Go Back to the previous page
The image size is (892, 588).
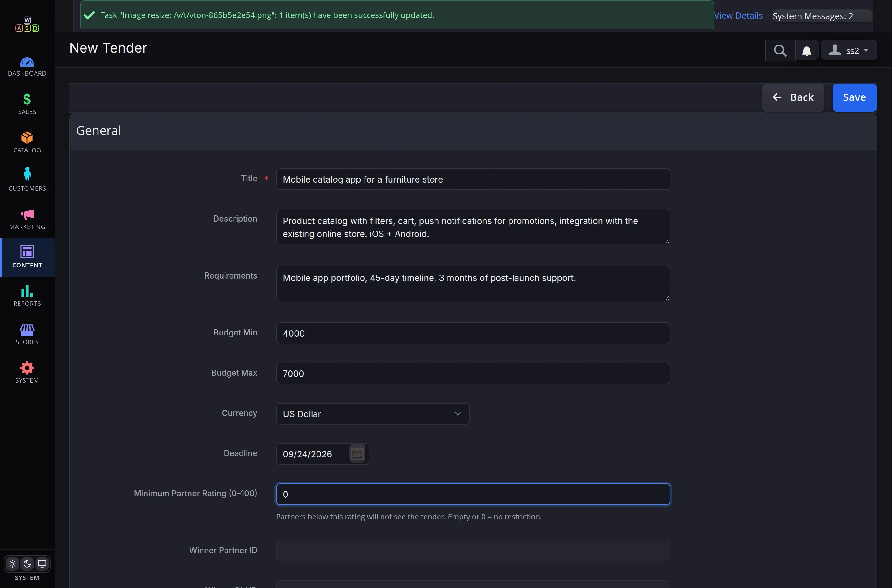pyautogui.click(x=793, y=97)
